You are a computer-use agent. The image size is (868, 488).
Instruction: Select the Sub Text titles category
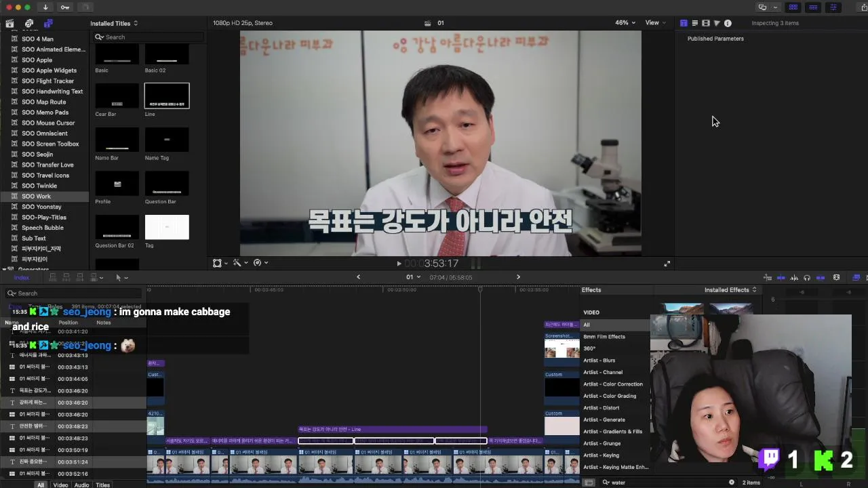(x=44, y=239)
